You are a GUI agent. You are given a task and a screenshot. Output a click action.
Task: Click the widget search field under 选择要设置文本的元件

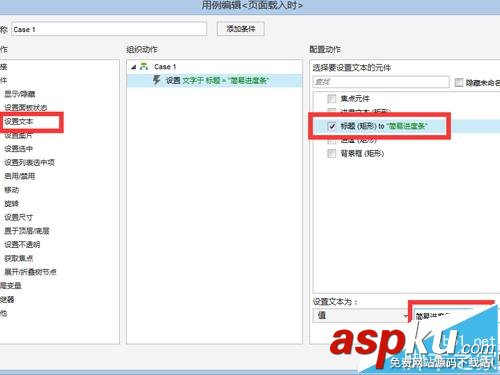pos(381,82)
